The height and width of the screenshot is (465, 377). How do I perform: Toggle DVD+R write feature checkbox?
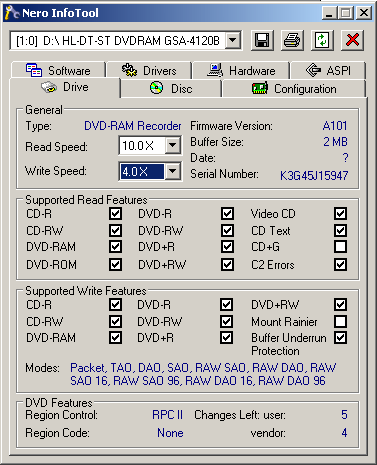pos(226,337)
